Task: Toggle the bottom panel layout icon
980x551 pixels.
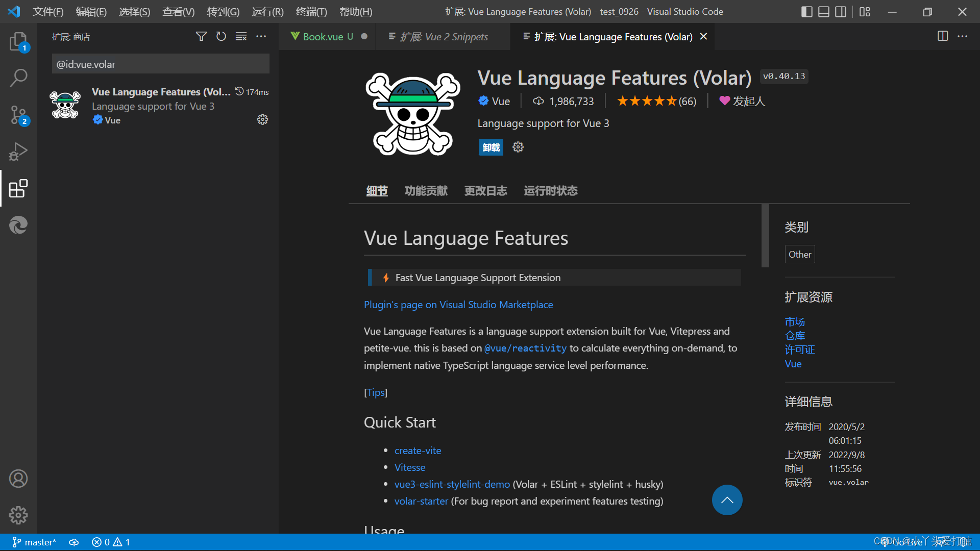Action: coord(824,11)
